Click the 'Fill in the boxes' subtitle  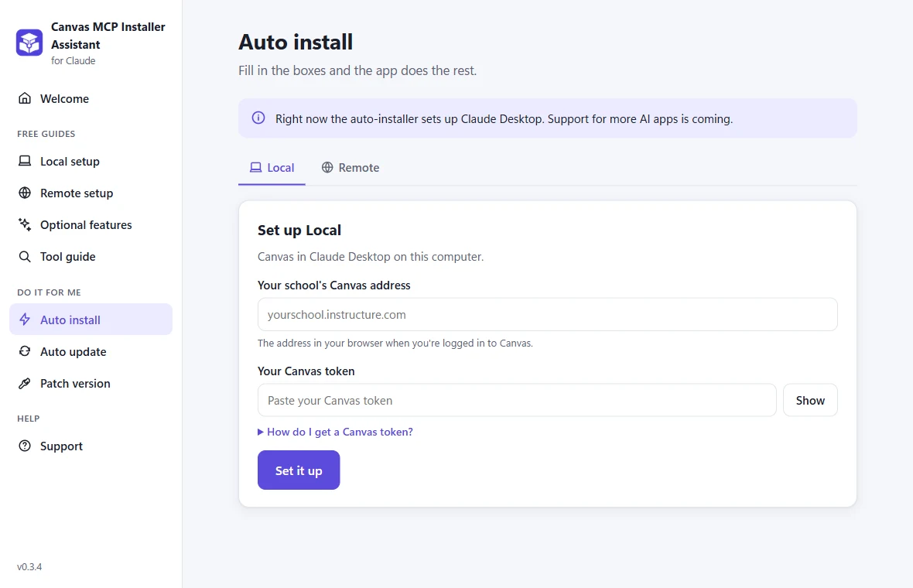(357, 70)
